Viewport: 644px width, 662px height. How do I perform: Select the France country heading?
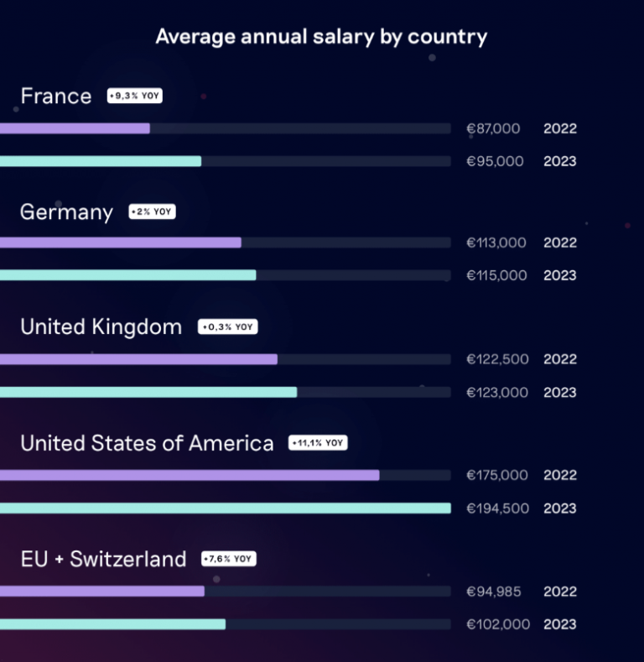(x=56, y=96)
